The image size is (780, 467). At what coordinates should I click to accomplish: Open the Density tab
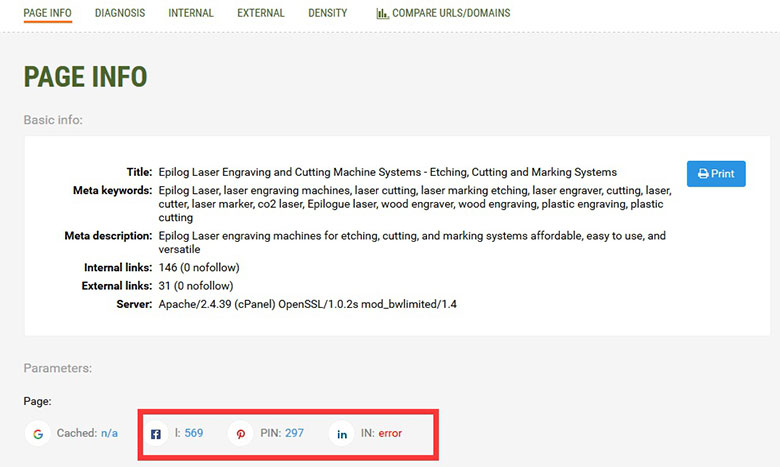(328, 14)
